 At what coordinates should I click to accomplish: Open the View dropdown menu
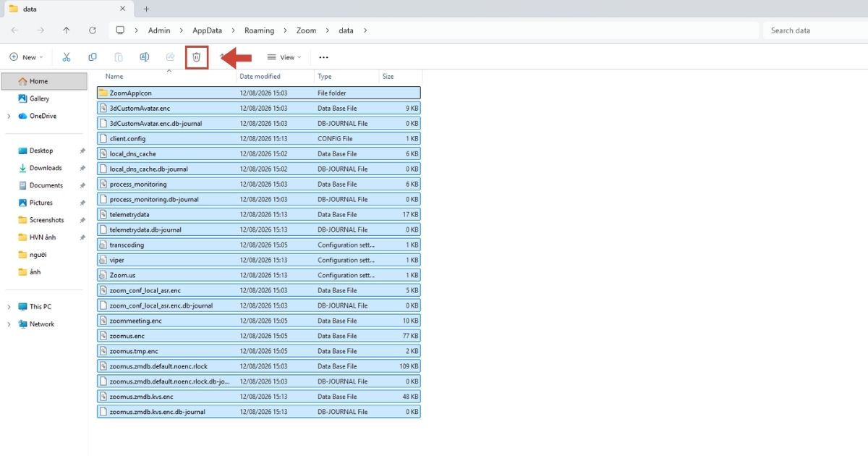click(284, 57)
